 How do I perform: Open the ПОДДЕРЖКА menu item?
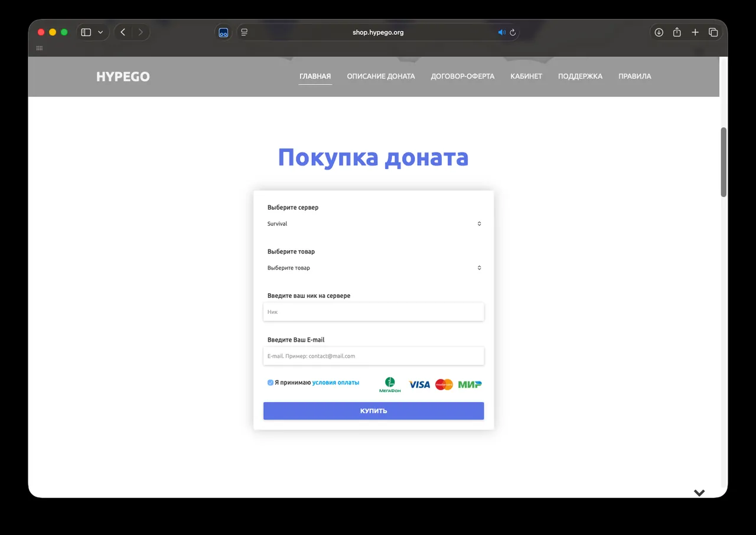(581, 76)
